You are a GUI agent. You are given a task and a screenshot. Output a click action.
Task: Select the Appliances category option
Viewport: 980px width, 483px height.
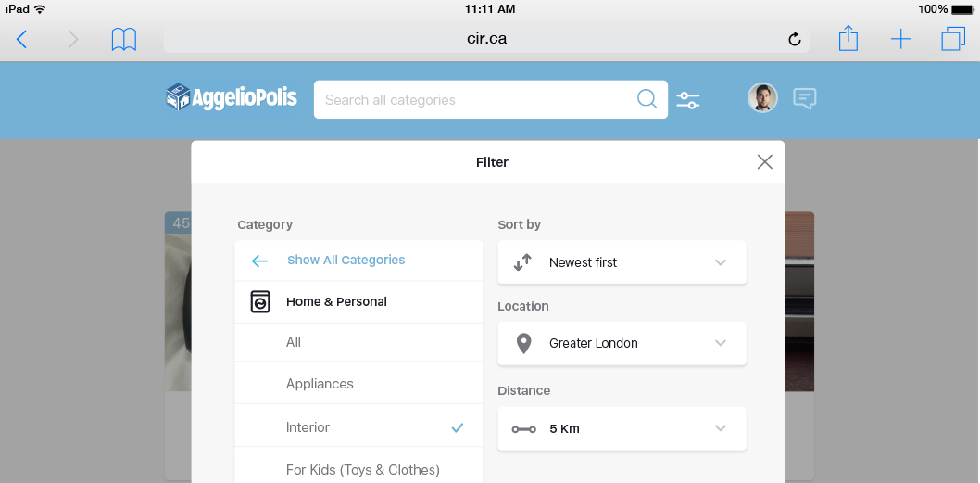(358, 384)
